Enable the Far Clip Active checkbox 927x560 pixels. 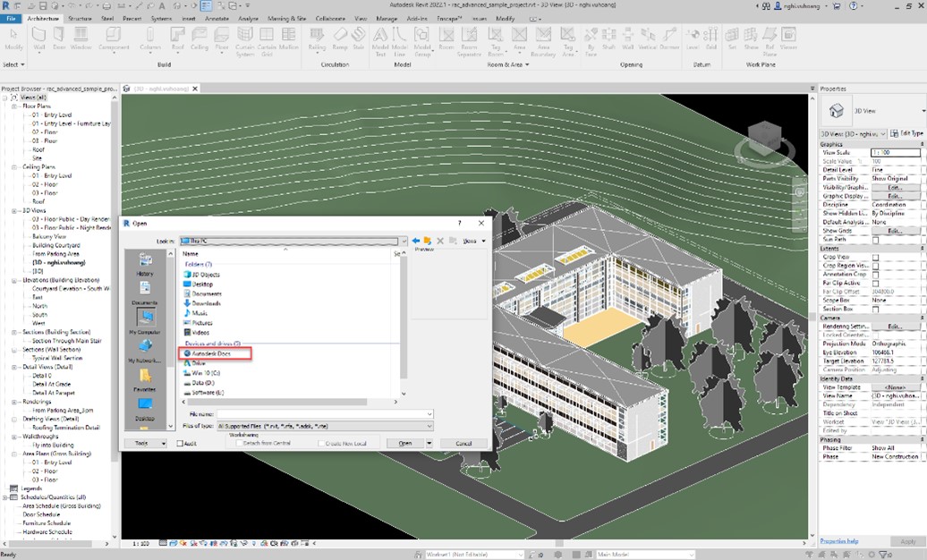coord(876,284)
